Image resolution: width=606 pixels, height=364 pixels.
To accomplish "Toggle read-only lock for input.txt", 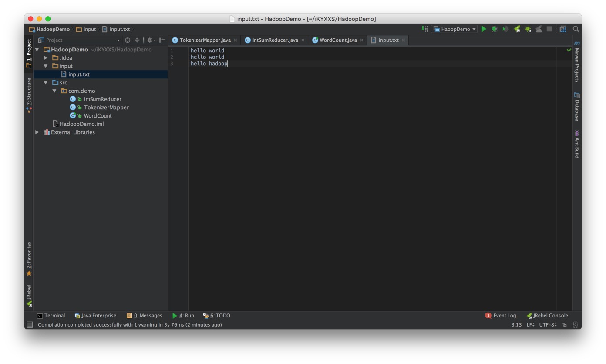I will click(x=565, y=325).
